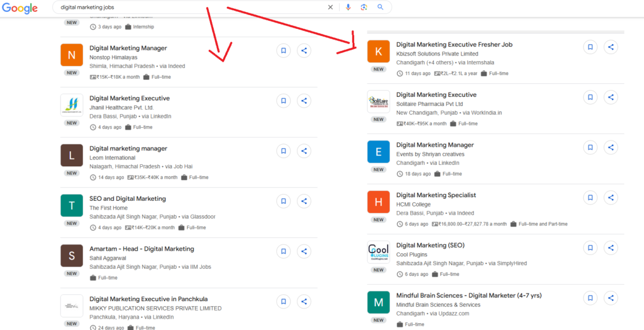
Task: Click the blue E logo for Events by Shriyan
Action: [378, 151]
